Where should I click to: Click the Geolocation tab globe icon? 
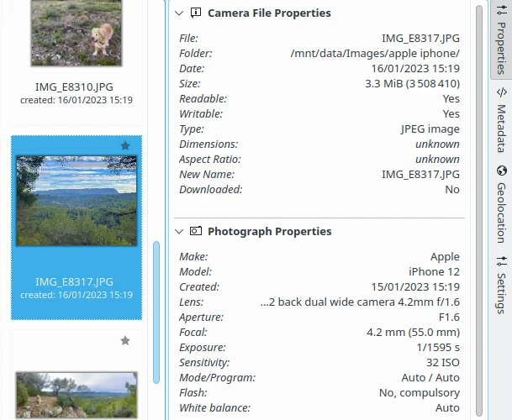point(501,171)
